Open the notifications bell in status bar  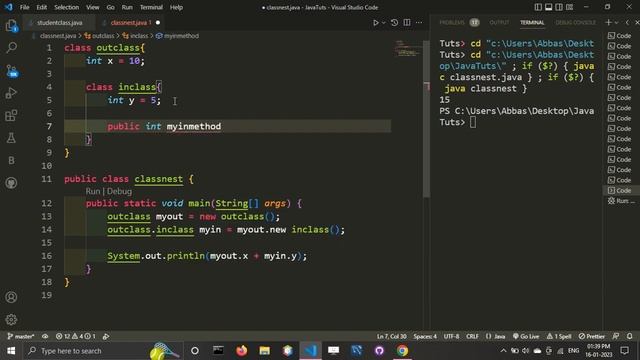629,336
